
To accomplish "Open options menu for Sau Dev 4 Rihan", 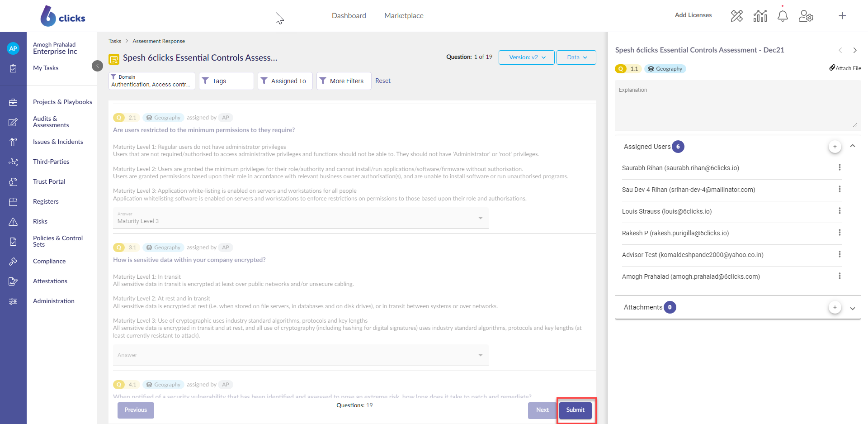I will point(840,189).
